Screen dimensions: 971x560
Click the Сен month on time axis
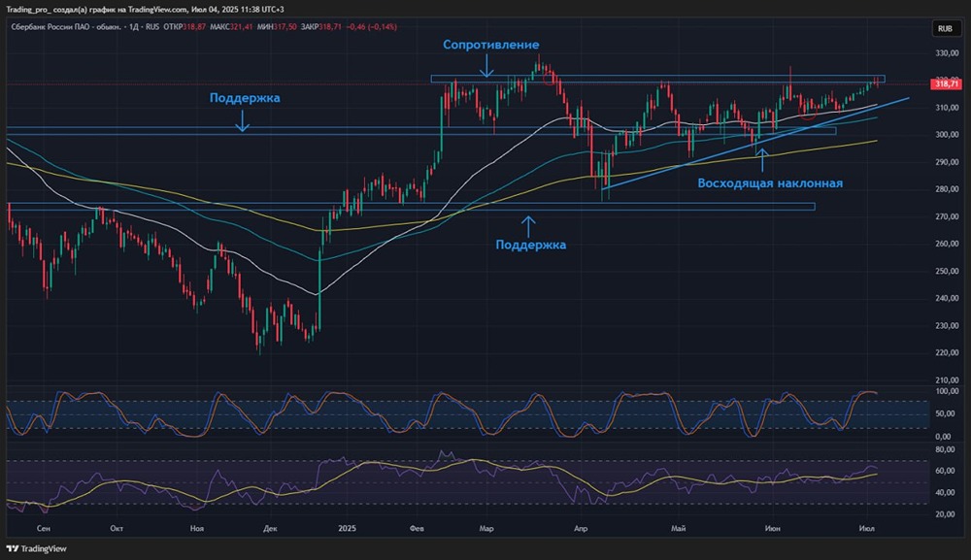click(x=44, y=528)
